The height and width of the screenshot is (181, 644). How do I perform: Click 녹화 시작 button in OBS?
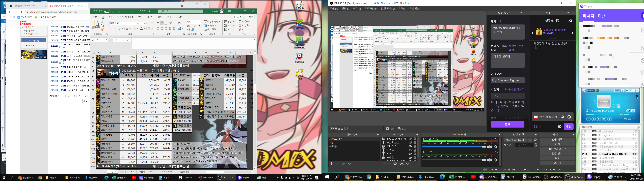pos(557,144)
